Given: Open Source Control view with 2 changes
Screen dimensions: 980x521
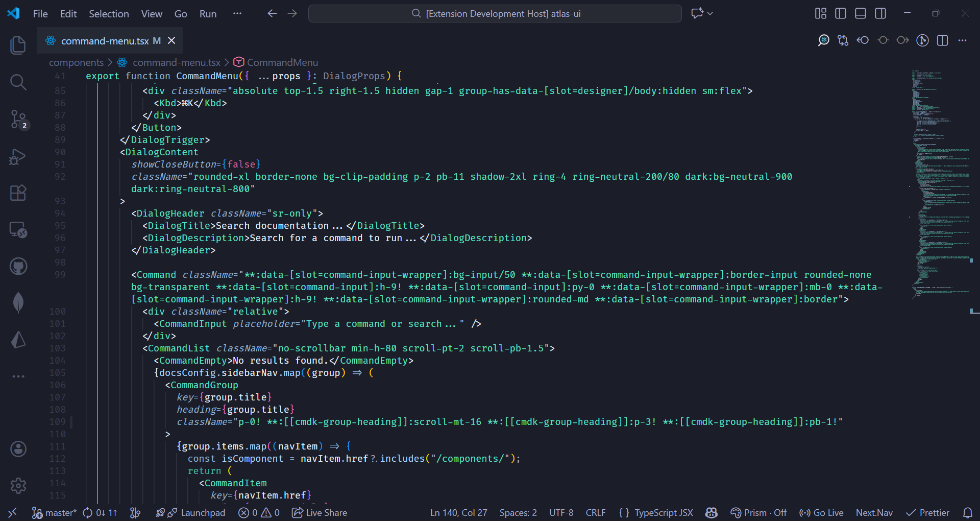Looking at the screenshot, I should coord(18,120).
